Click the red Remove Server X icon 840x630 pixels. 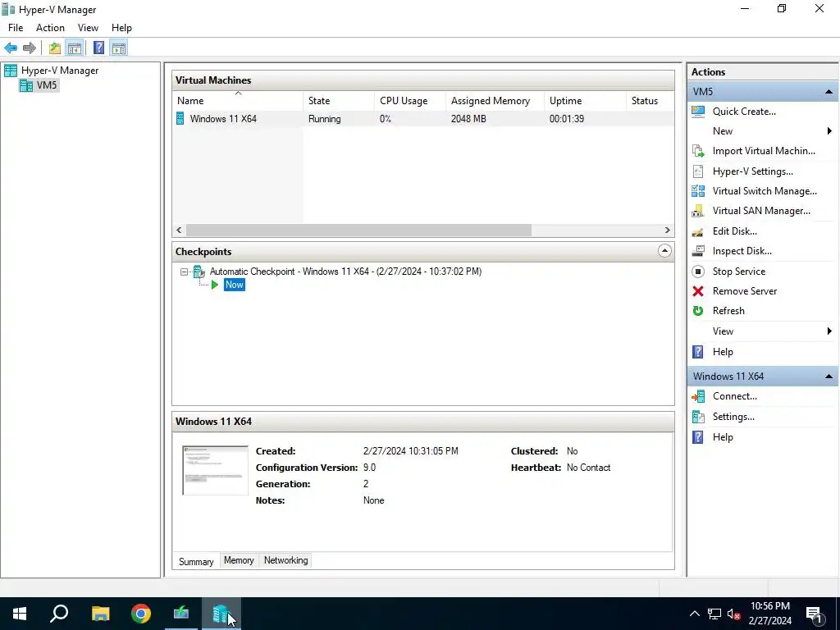tap(698, 291)
